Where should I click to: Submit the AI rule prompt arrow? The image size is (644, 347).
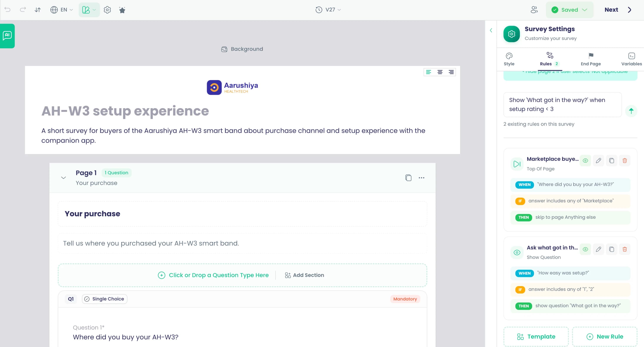tap(631, 111)
